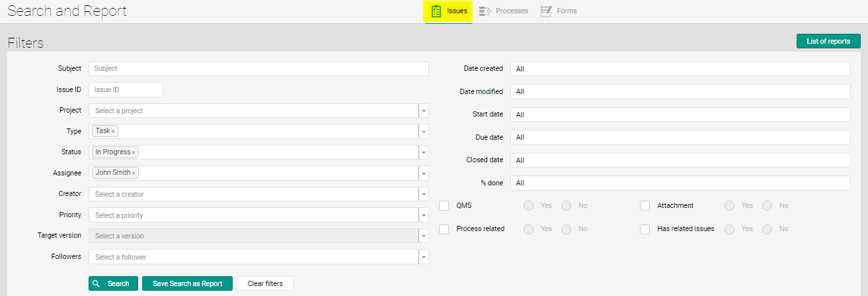Switch to the Processes tab
Image resolution: width=868 pixels, height=296 pixels.
pyautogui.click(x=511, y=11)
